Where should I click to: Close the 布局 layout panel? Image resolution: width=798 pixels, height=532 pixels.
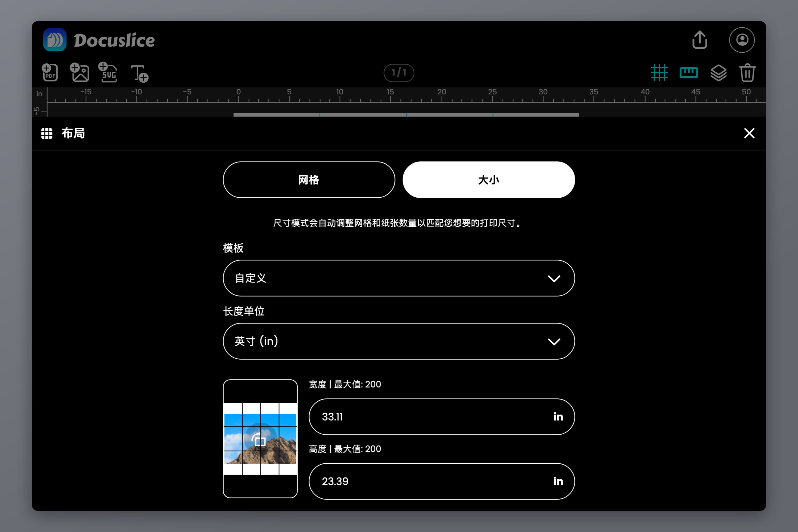tap(749, 133)
